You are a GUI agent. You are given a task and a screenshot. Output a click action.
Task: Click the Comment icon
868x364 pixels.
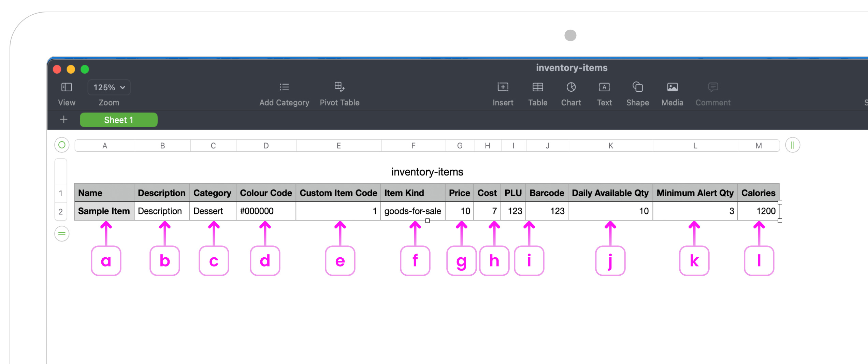[x=712, y=87]
